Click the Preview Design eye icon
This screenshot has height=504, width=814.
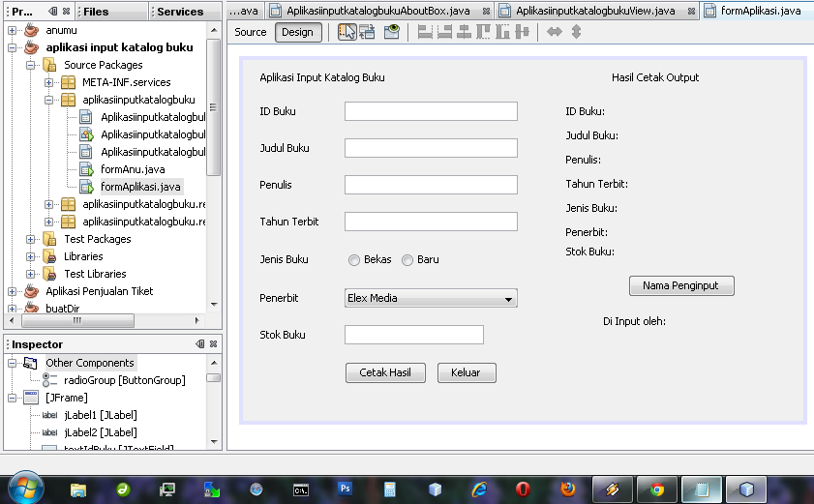(392, 32)
